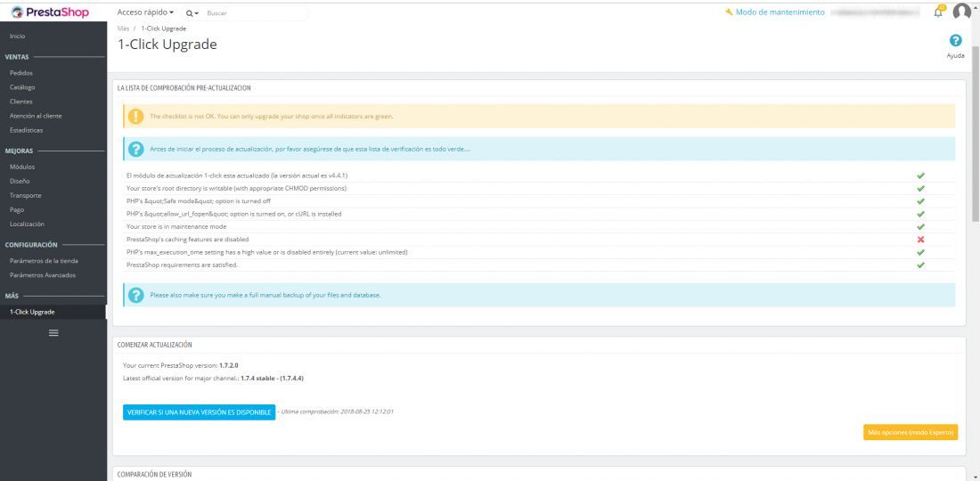Image resolution: width=980 pixels, height=481 pixels.
Task: Click the 1-Click Upgrade breadcrumb
Action: [x=164, y=29]
